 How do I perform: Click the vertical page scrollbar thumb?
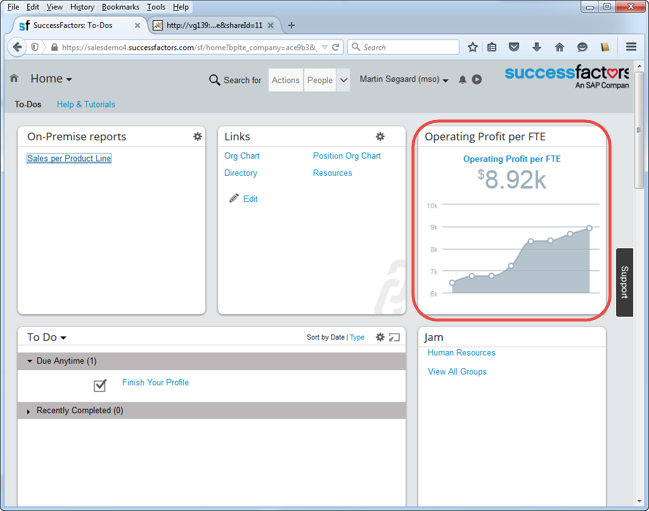639,129
